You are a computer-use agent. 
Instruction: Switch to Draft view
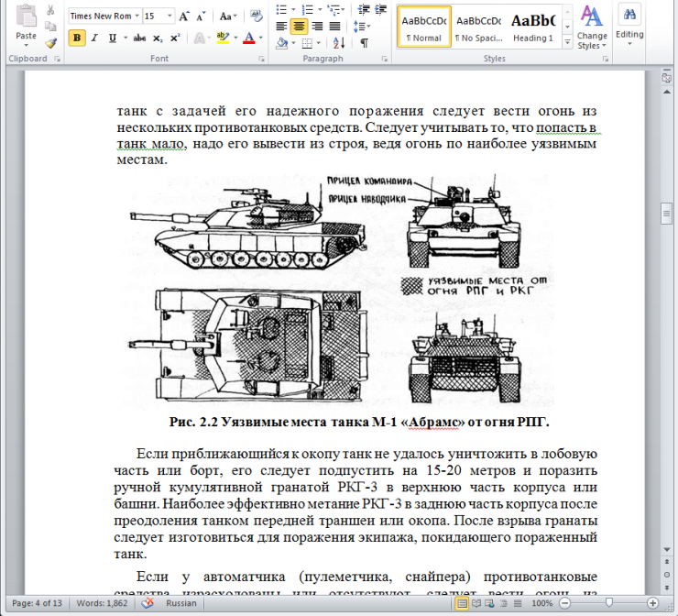(518, 603)
